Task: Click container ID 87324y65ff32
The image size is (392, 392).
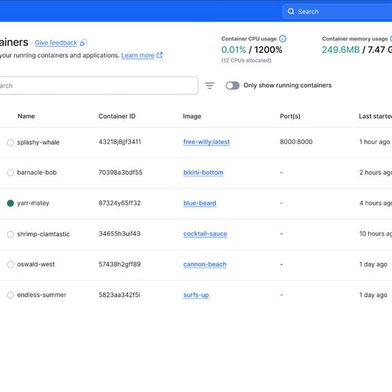Action: click(x=120, y=203)
